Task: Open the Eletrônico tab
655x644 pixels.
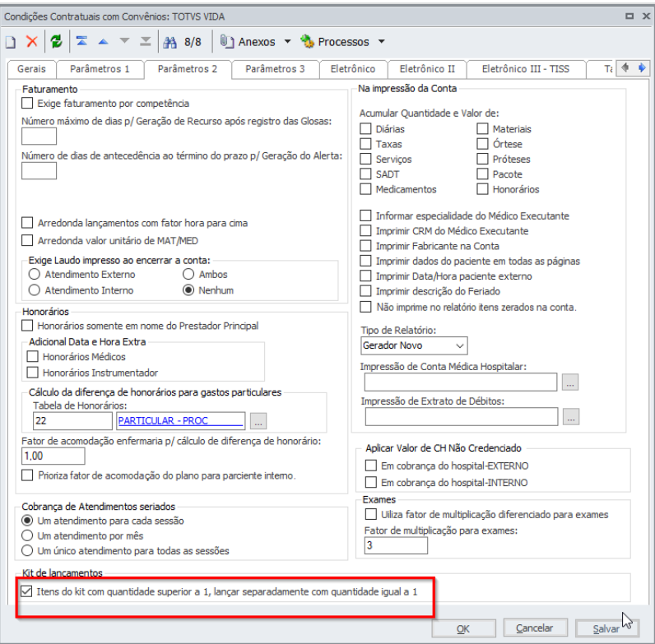Action: coord(353,69)
